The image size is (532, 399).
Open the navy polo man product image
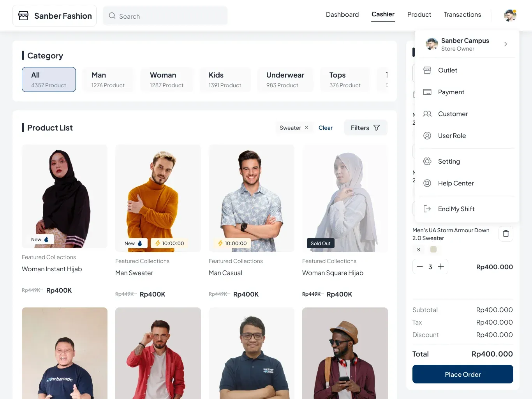(252, 353)
